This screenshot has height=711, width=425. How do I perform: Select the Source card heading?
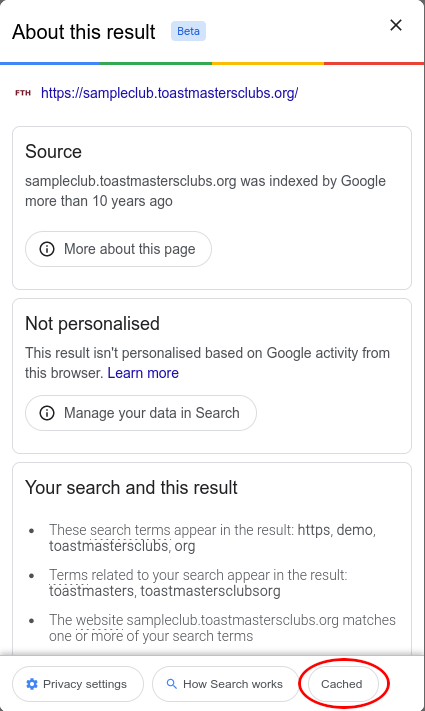tap(54, 151)
